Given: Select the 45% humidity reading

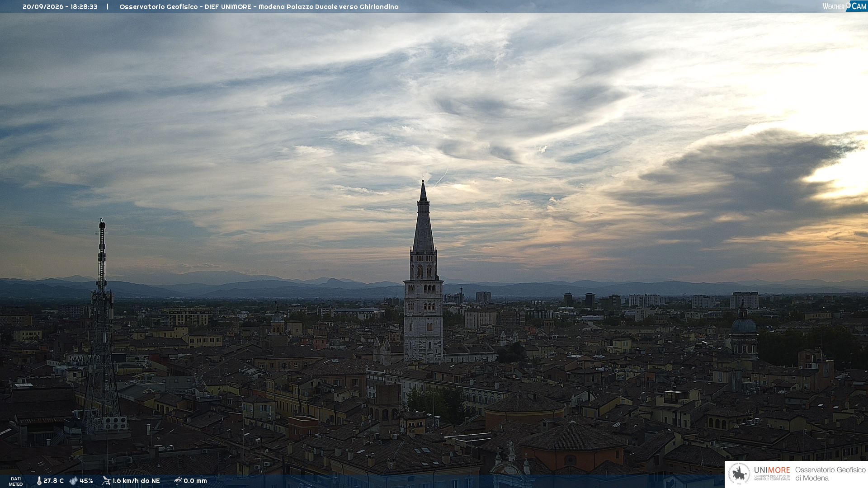Looking at the screenshot, I should (x=86, y=481).
